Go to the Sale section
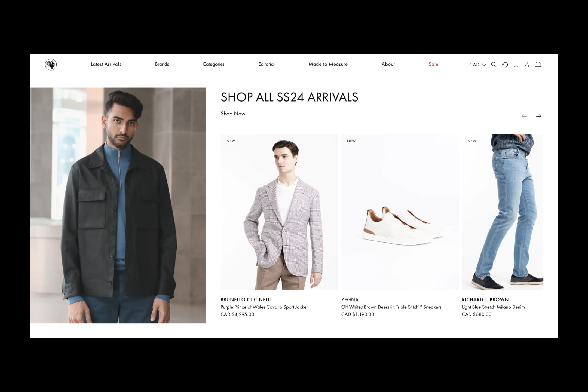Image resolution: width=588 pixels, height=392 pixels. [x=433, y=64]
